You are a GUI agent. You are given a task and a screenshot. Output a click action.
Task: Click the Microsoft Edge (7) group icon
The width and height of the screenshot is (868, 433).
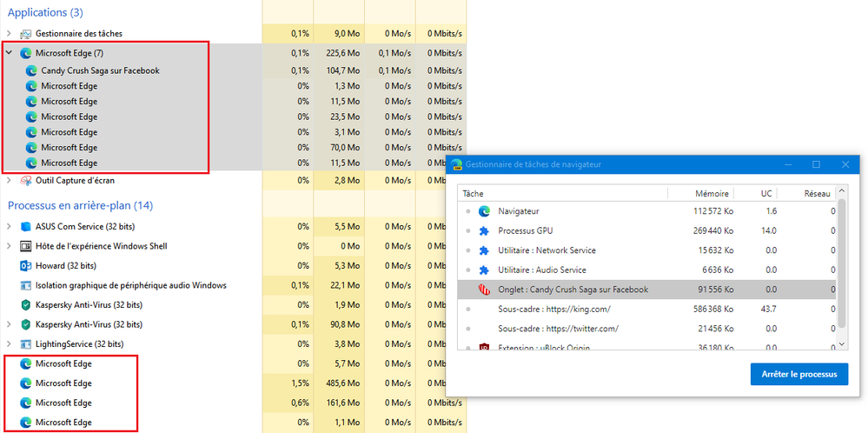(25, 53)
